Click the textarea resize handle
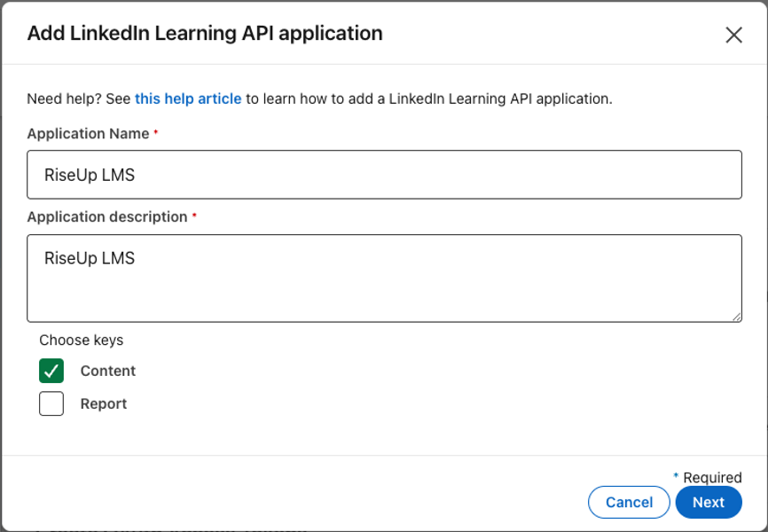Viewport: 768px width, 532px height. [737, 317]
